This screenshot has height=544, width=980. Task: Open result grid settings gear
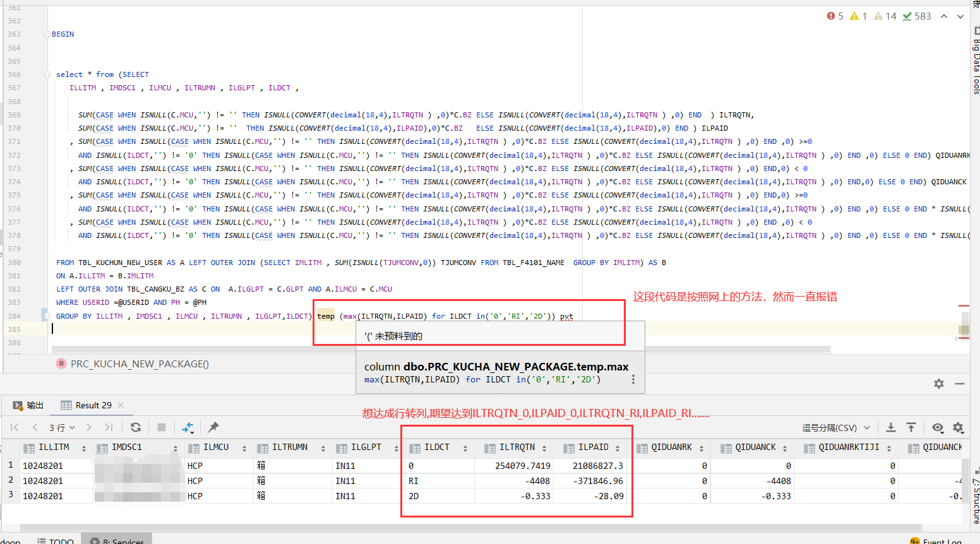coord(959,427)
